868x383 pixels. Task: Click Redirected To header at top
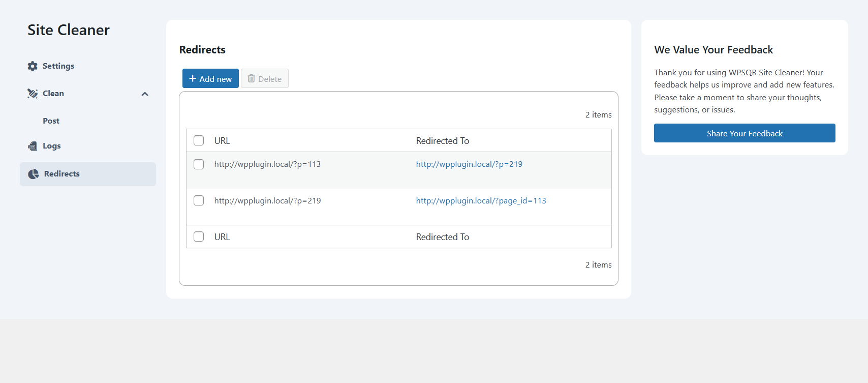point(443,141)
